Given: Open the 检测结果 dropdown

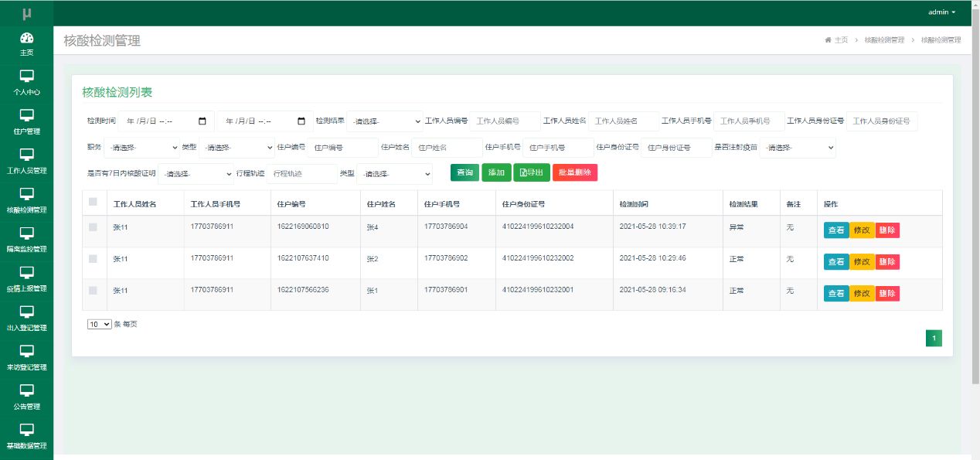Looking at the screenshot, I should (385, 121).
